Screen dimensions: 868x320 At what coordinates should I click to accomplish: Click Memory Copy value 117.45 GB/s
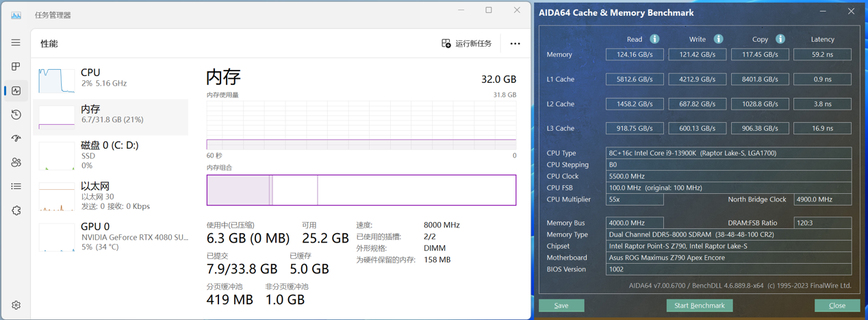[x=760, y=54]
